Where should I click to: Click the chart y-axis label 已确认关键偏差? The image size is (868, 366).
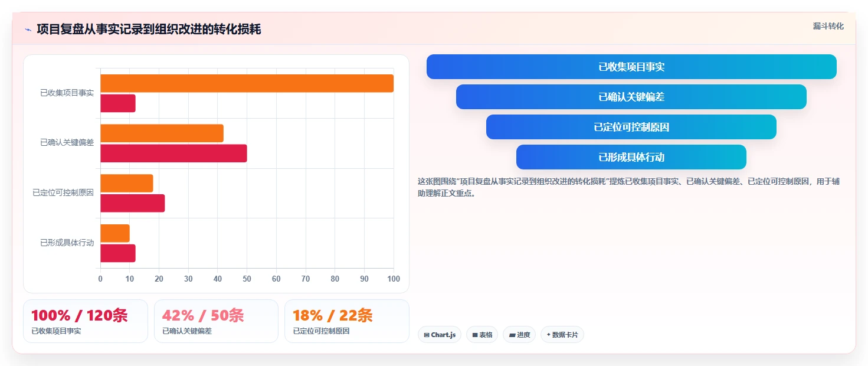pos(67,142)
